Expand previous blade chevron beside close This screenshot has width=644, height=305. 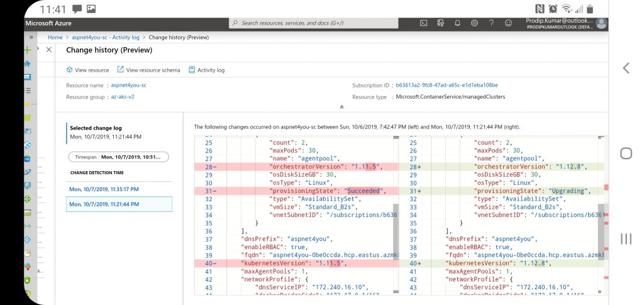pos(38,48)
